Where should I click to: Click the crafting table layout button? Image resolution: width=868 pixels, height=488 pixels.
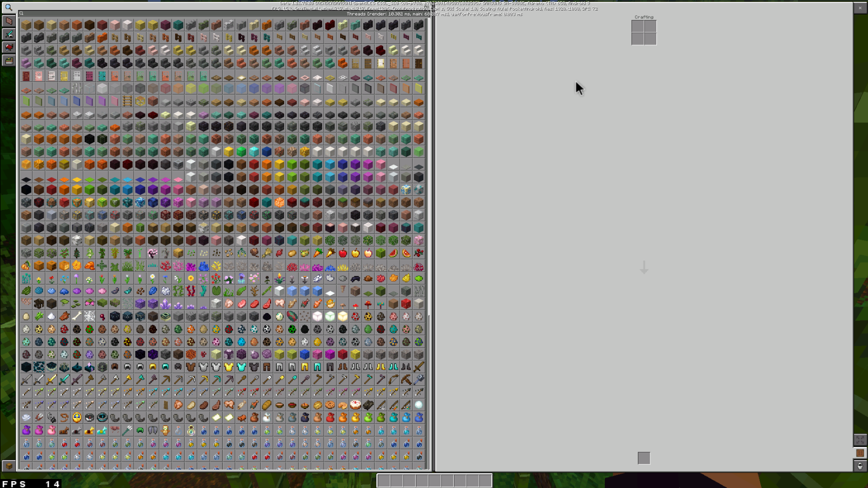click(x=860, y=453)
